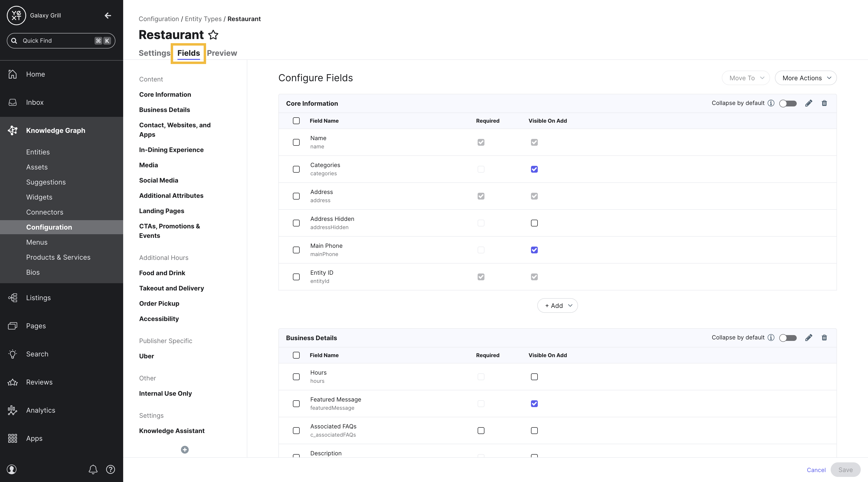Toggle Collapse by default for Core Information
Image resolution: width=868 pixels, height=482 pixels.
(x=788, y=103)
